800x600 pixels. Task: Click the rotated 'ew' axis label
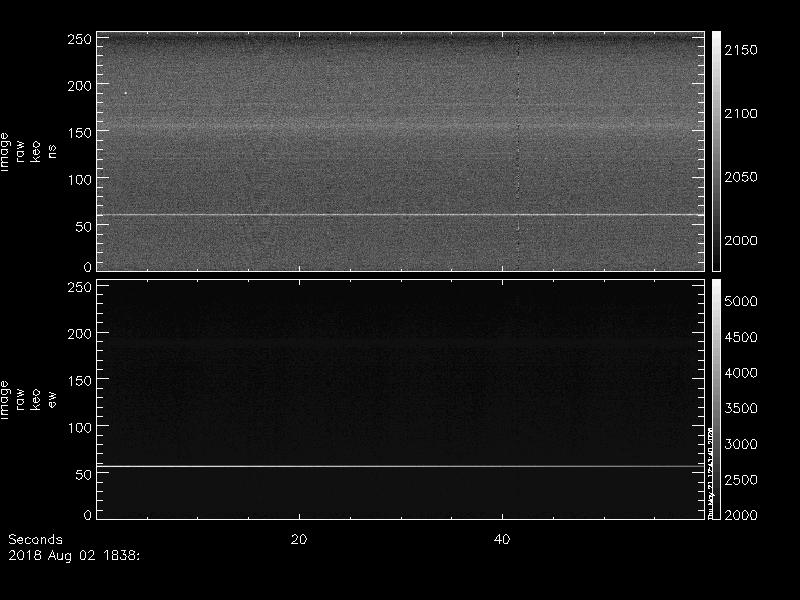52,399
